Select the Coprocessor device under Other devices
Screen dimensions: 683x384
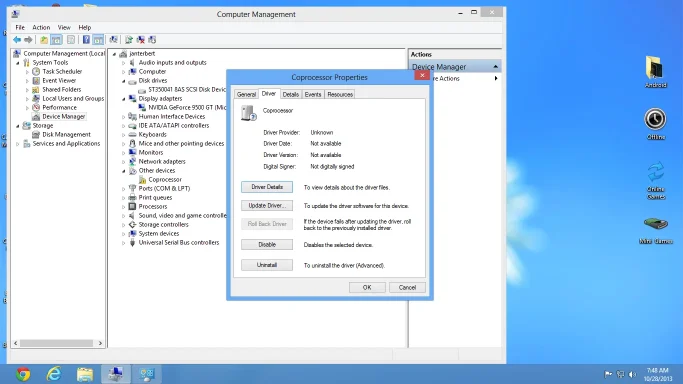coord(165,179)
